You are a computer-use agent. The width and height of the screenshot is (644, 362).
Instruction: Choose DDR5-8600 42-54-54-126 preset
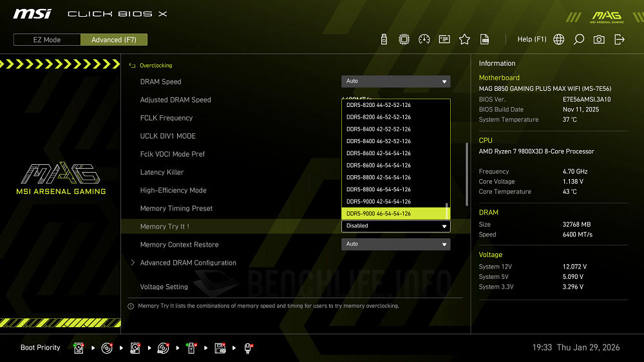(x=394, y=153)
